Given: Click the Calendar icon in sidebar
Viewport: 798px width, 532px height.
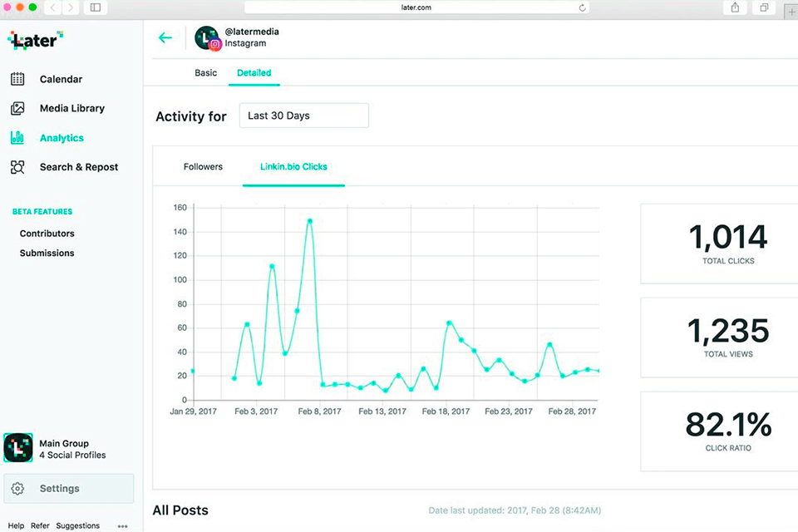Looking at the screenshot, I should pos(17,79).
